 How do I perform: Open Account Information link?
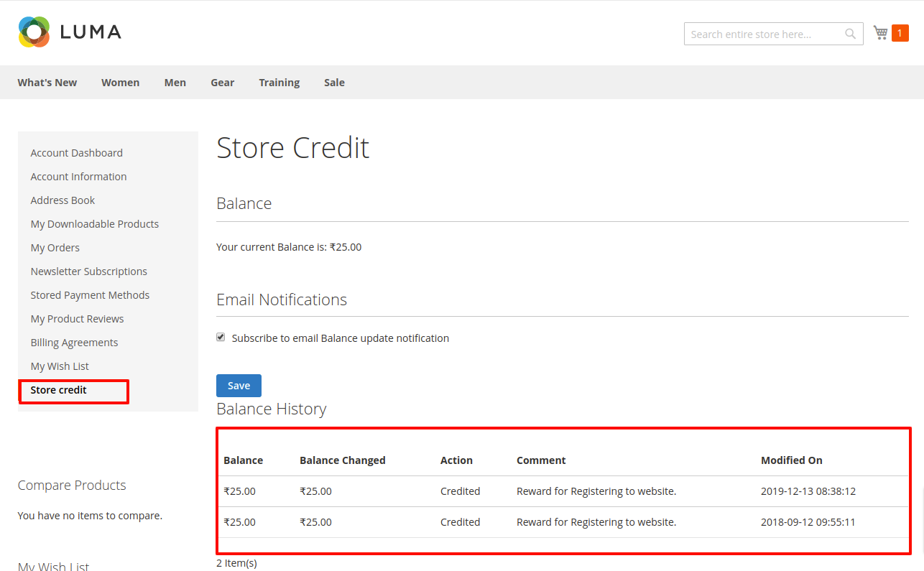[x=78, y=177]
